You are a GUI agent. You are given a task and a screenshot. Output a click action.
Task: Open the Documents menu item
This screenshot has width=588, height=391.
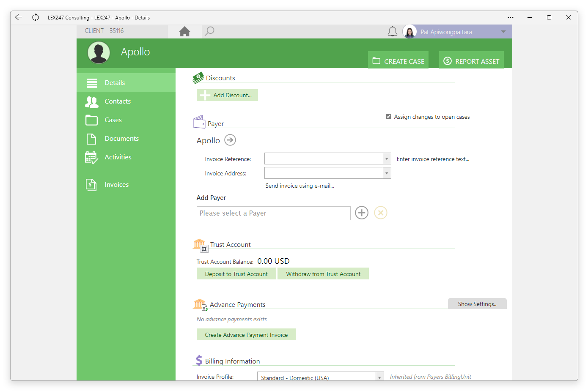[x=126, y=139]
